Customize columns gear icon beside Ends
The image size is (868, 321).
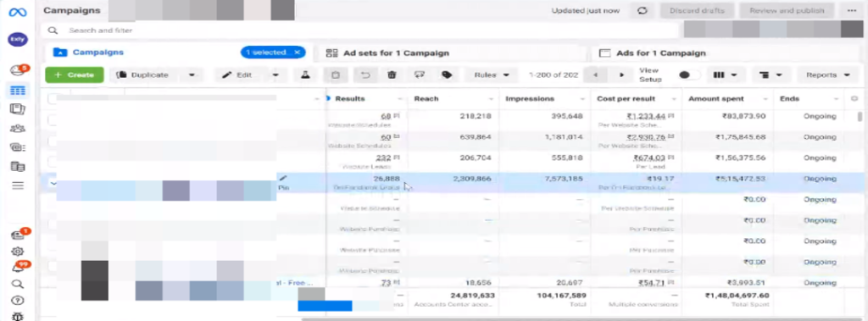point(854,98)
